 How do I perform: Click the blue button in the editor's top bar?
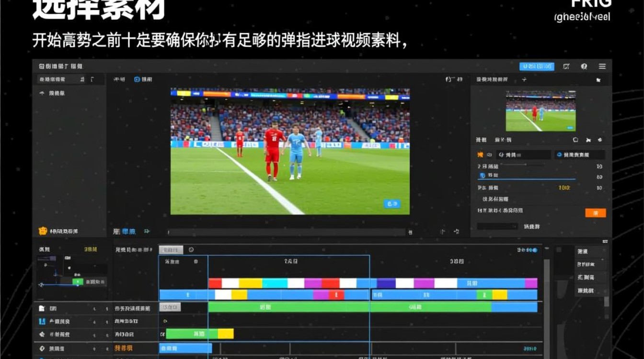[x=537, y=67]
